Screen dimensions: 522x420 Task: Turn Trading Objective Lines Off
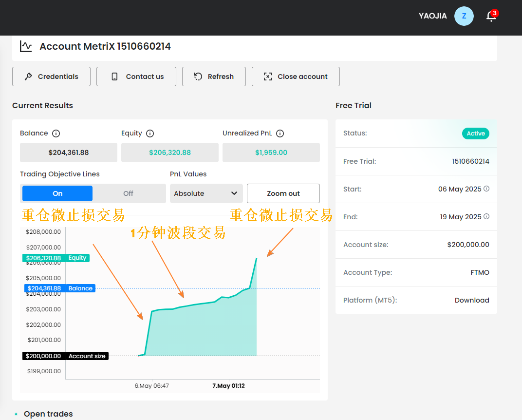click(128, 193)
